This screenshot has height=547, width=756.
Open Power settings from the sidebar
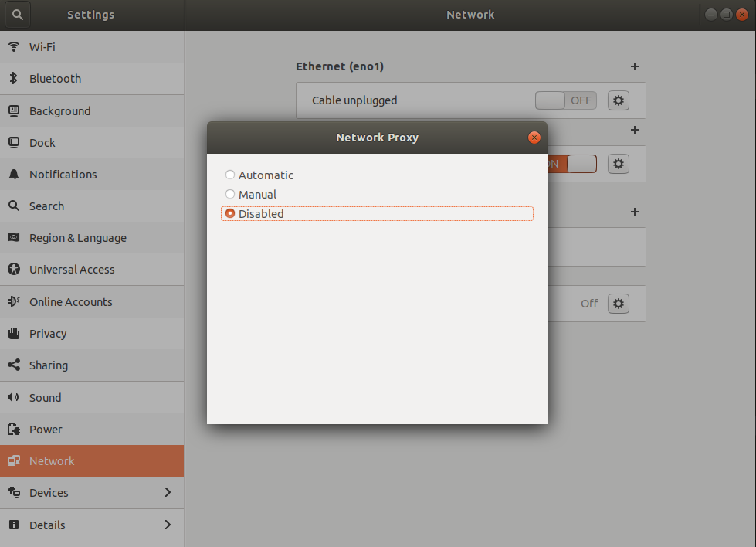pos(46,429)
